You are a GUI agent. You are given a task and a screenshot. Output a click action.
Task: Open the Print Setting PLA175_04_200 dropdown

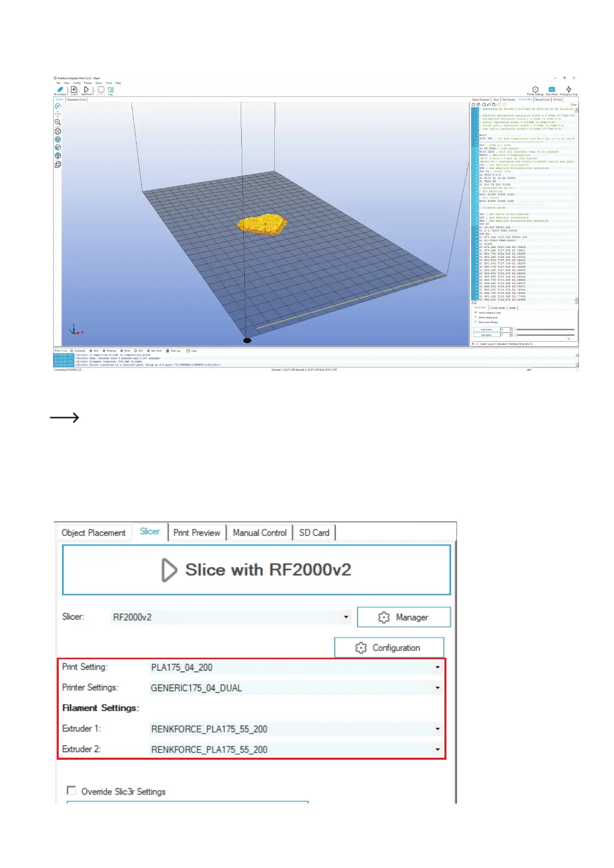coord(438,667)
